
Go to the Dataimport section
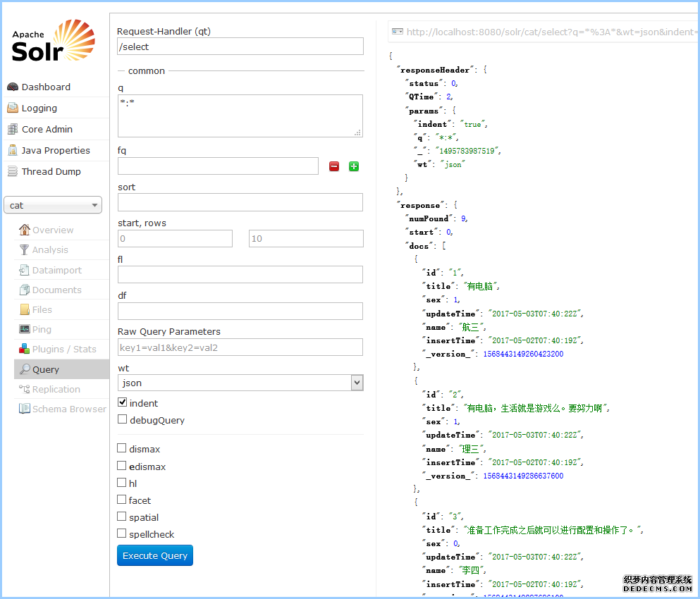pyautogui.click(x=56, y=270)
